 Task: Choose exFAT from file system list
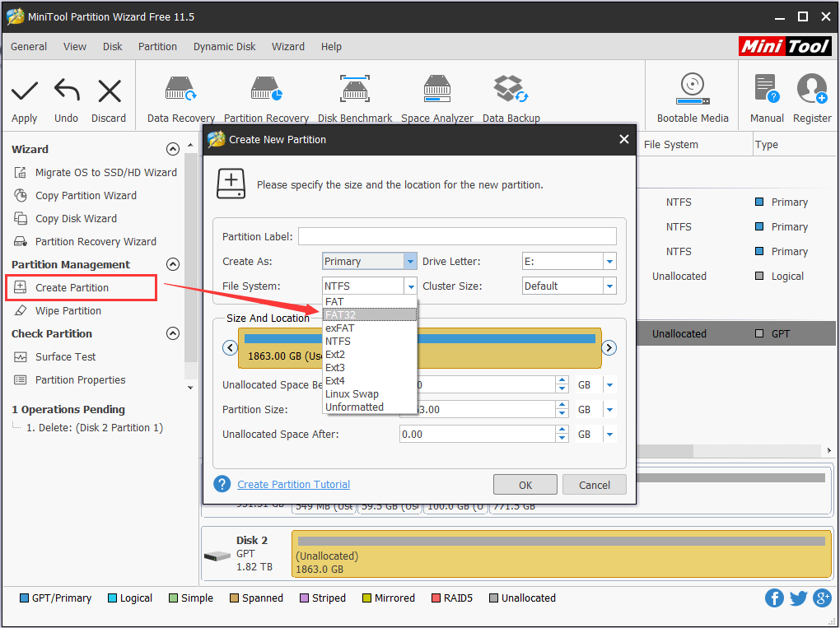[370, 328]
